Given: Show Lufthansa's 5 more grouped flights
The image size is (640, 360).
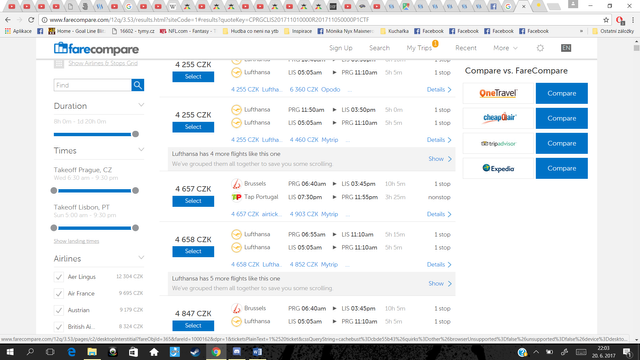Looking at the screenshot, I should tap(440, 283).
